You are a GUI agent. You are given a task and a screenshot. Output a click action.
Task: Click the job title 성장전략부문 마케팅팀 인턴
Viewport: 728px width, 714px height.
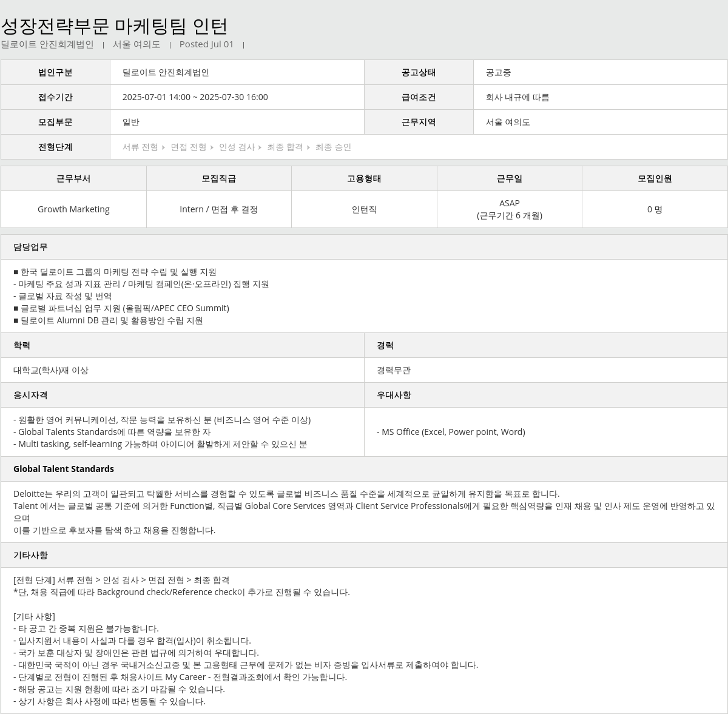(114, 26)
